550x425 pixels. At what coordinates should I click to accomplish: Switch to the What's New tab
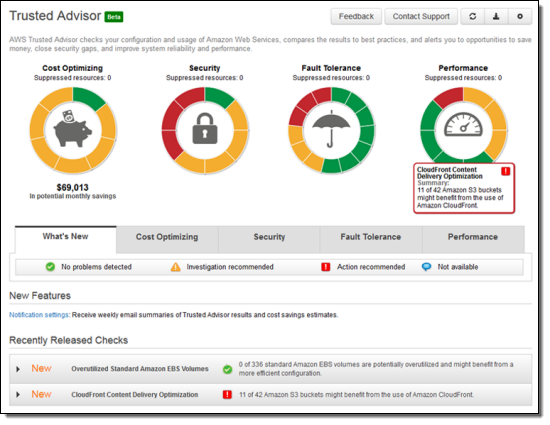(x=66, y=237)
